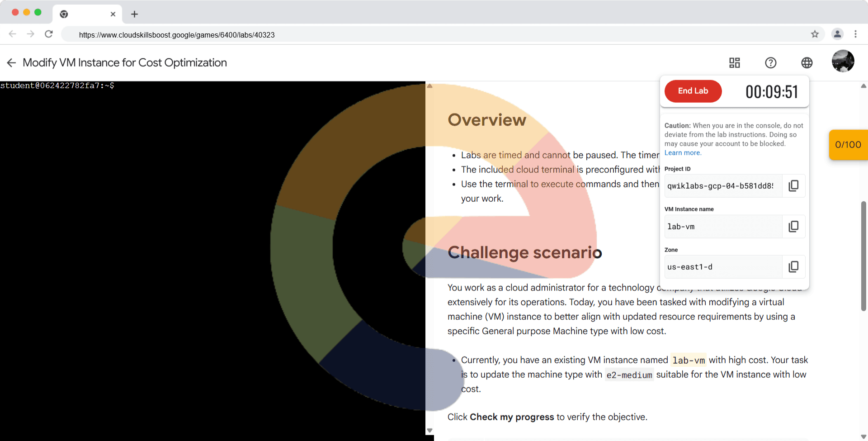Click the browser forward arrow
868x441 pixels.
(30, 34)
